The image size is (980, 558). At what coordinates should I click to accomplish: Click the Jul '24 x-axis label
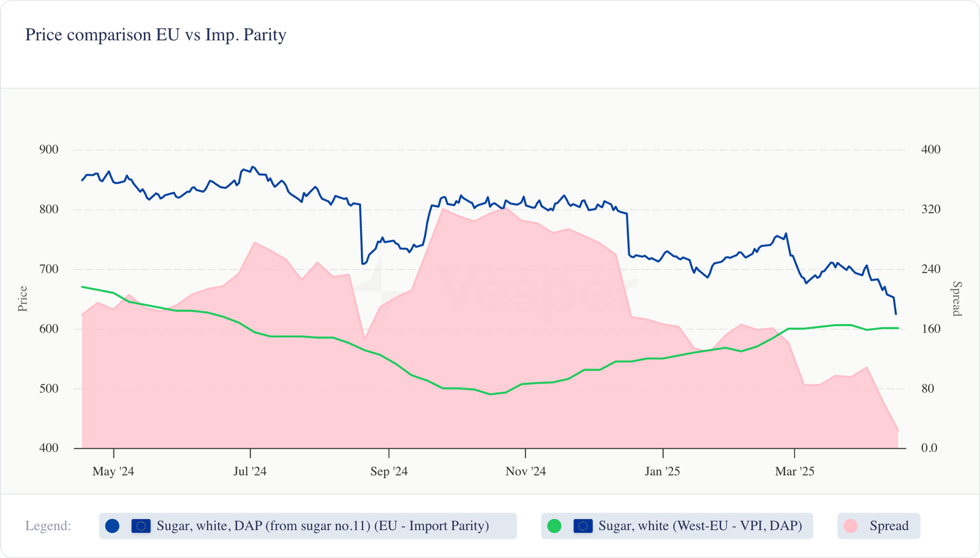coord(250,472)
